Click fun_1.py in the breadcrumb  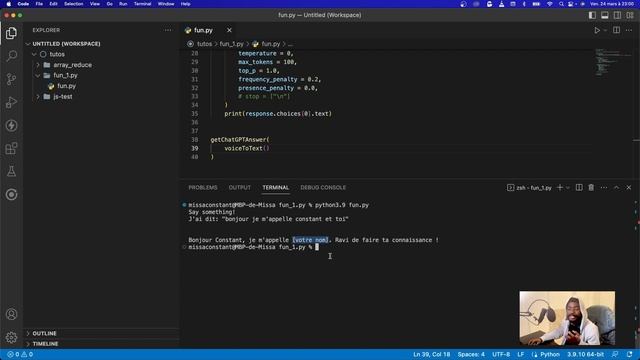coord(231,44)
